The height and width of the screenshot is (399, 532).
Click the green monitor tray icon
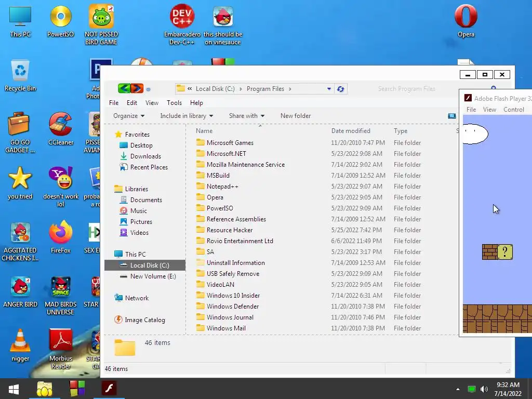[472, 389]
